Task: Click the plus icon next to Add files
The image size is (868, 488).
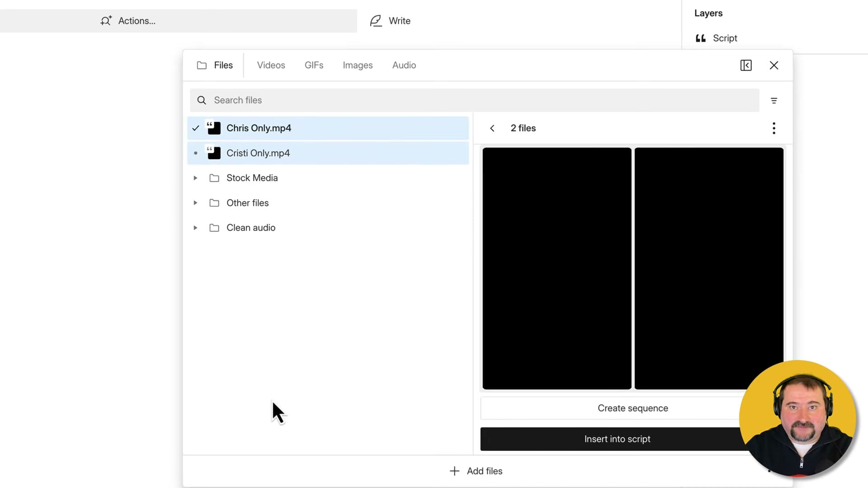Action: point(454,471)
